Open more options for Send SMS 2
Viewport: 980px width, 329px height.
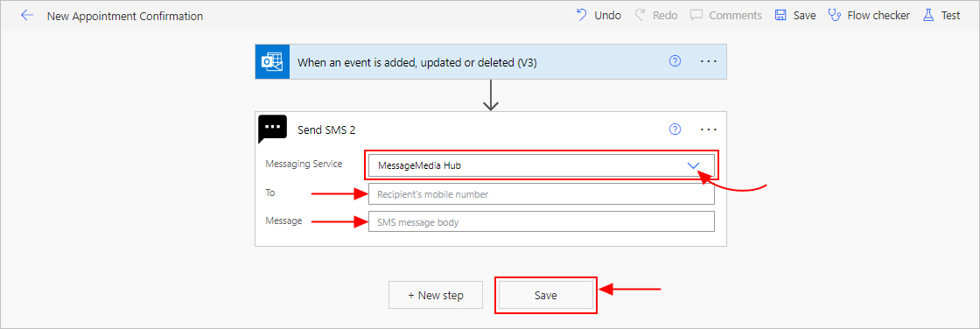[709, 129]
